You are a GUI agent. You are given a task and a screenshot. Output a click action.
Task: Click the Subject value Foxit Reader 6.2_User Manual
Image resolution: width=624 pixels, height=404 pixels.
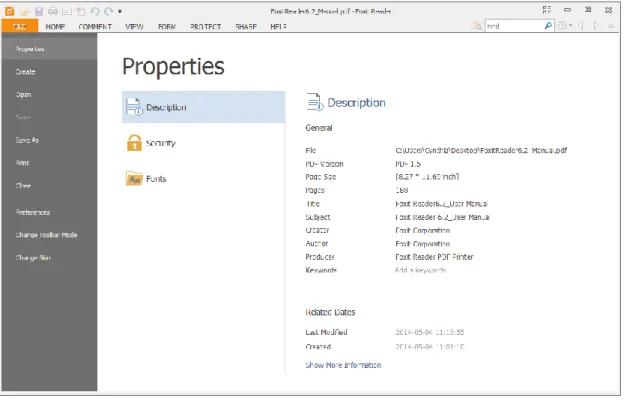442,217
